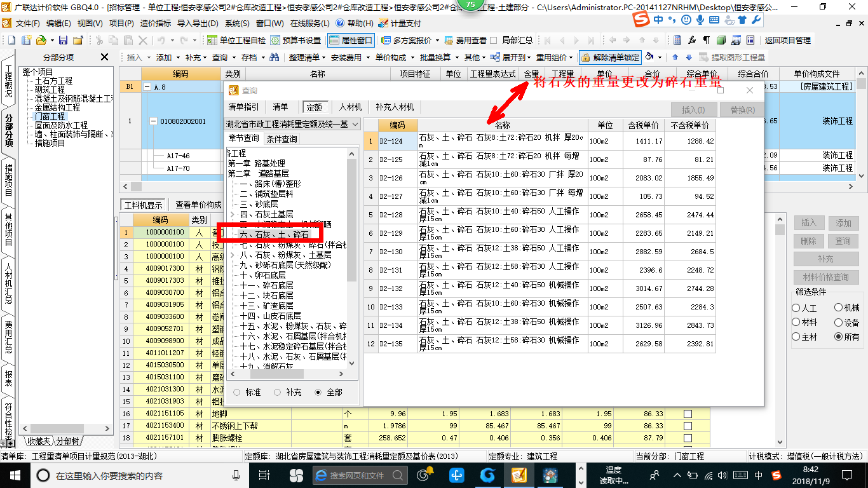Open the 导入导出(D) menu
Image resolution: width=868 pixels, height=488 pixels.
pyautogui.click(x=198, y=23)
